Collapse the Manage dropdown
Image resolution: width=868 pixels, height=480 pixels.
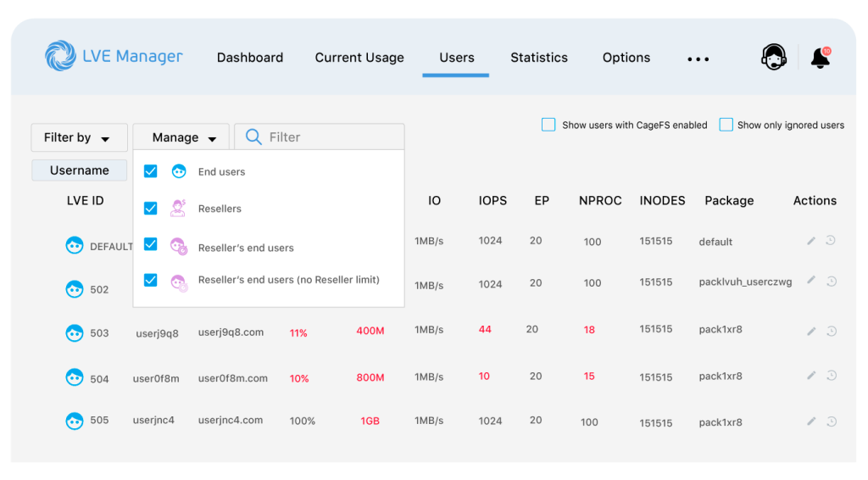(x=181, y=137)
